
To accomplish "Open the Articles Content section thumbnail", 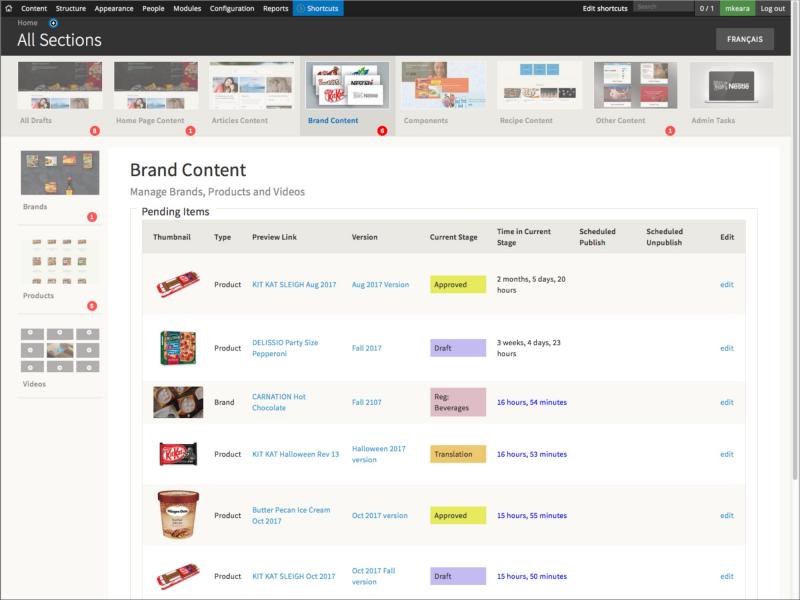I will (252, 86).
